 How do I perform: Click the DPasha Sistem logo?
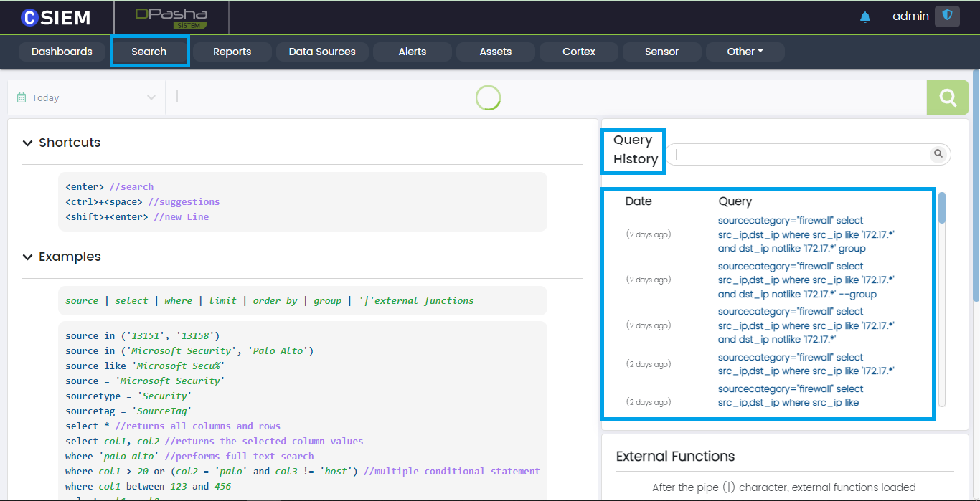pos(171,18)
